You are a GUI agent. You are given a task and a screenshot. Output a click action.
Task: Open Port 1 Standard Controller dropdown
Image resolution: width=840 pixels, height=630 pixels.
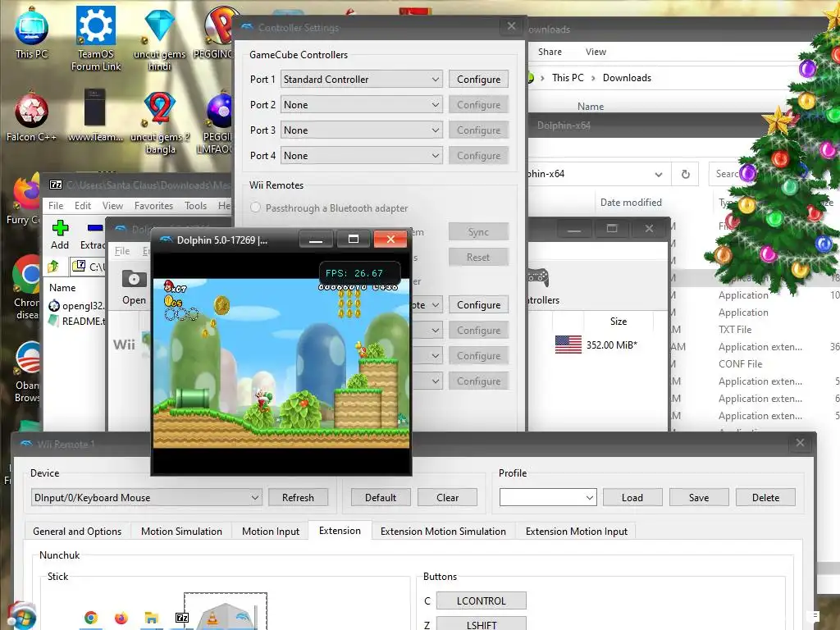point(362,80)
